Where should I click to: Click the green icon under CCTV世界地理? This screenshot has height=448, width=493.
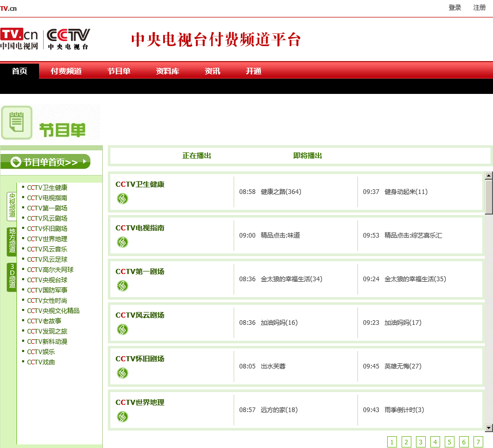coord(122,417)
